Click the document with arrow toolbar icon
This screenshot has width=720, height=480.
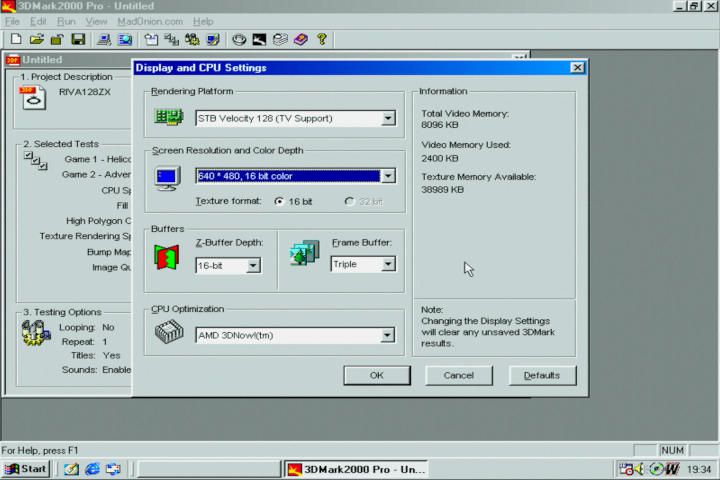[x=151, y=40]
